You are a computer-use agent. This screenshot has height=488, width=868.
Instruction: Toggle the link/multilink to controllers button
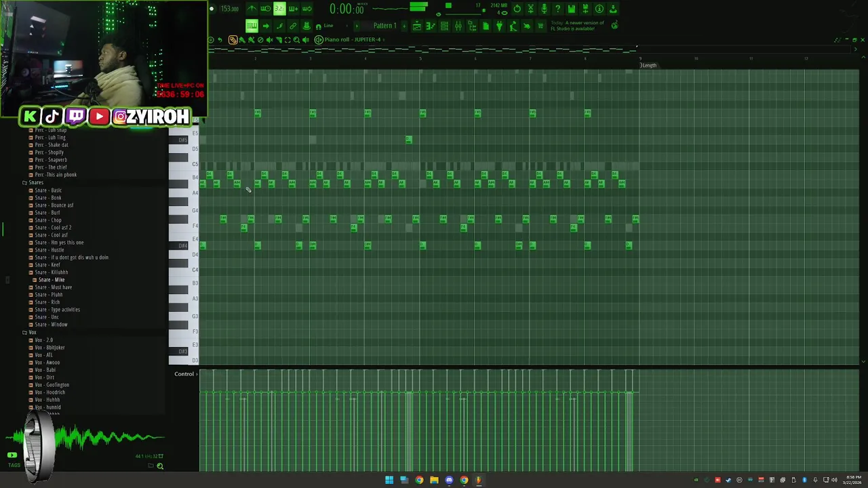[x=293, y=26]
